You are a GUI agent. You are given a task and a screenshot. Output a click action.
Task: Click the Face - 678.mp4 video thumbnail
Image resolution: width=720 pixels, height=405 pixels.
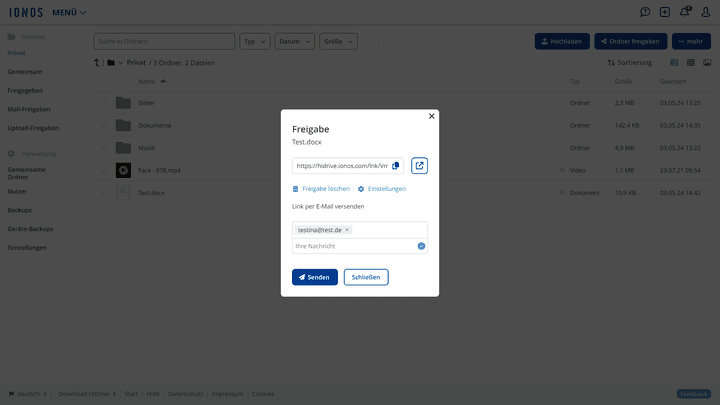(123, 170)
